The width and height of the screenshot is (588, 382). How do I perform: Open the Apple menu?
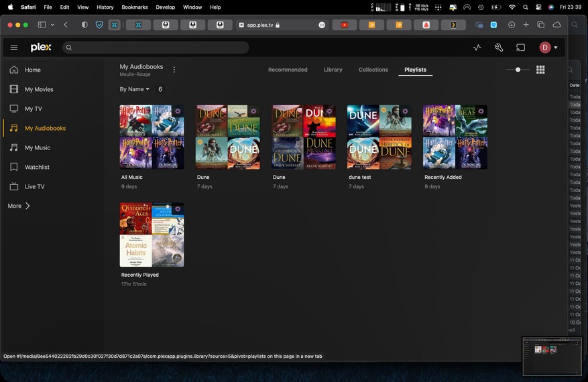pyautogui.click(x=11, y=7)
